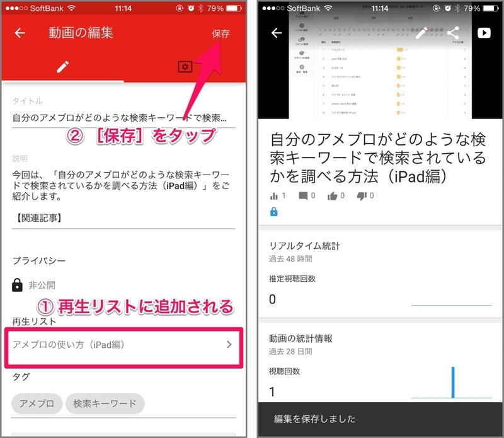The height and width of the screenshot is (438, 504).
Task: Tap the comments count icon
Action: [303, 196]
